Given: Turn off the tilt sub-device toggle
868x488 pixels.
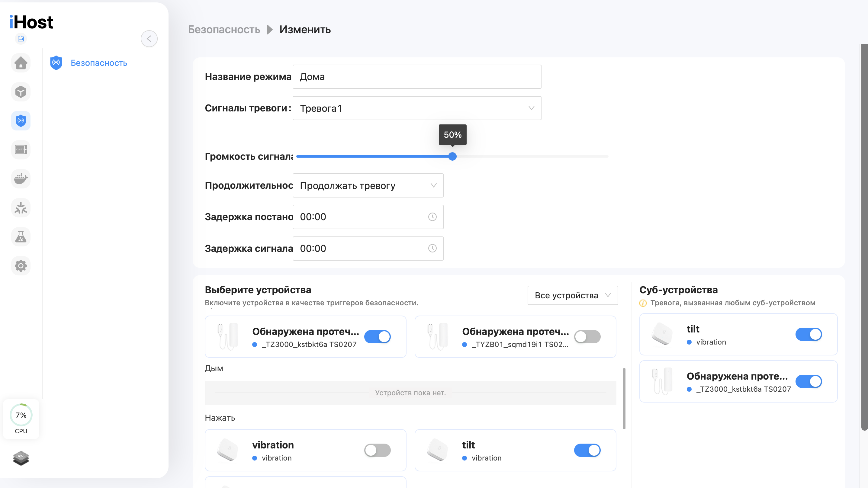Looking at the screenshot, I should coord(809,334).
